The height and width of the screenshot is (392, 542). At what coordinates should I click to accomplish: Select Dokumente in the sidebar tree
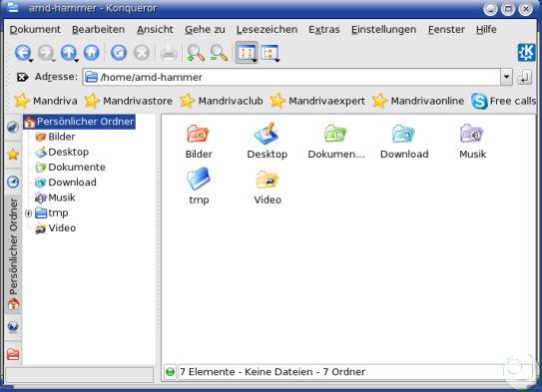(70, 168)
